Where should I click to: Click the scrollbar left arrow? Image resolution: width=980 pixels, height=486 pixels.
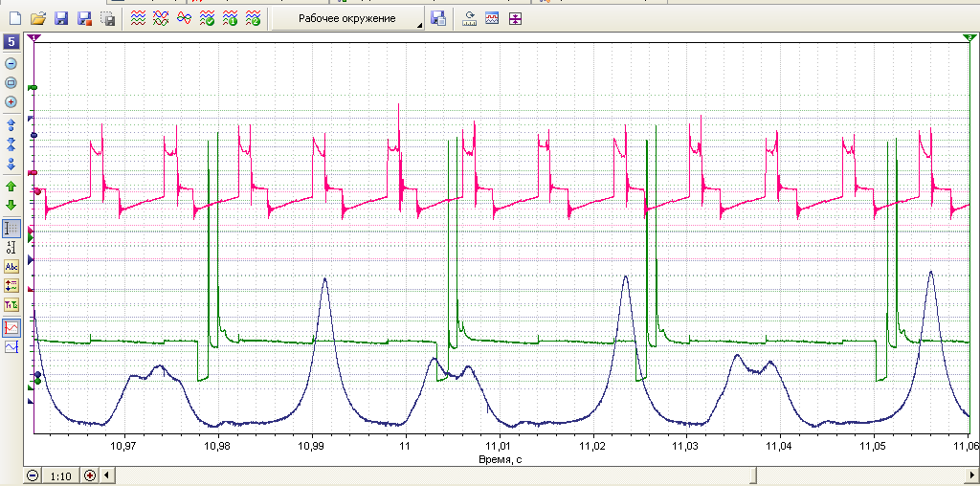(x=106, y=476)
